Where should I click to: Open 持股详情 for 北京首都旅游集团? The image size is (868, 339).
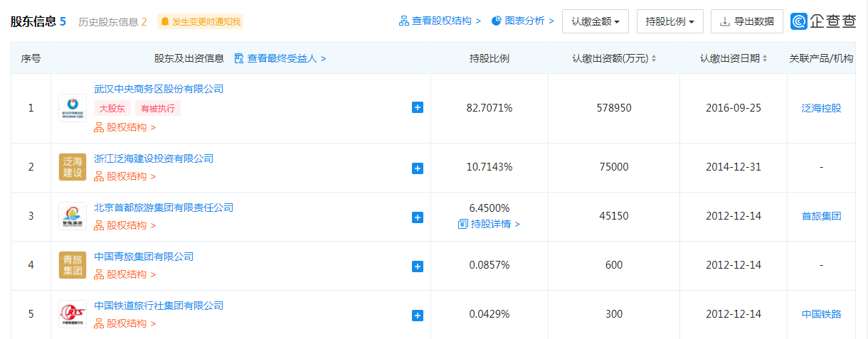click(x=489, y=224)
